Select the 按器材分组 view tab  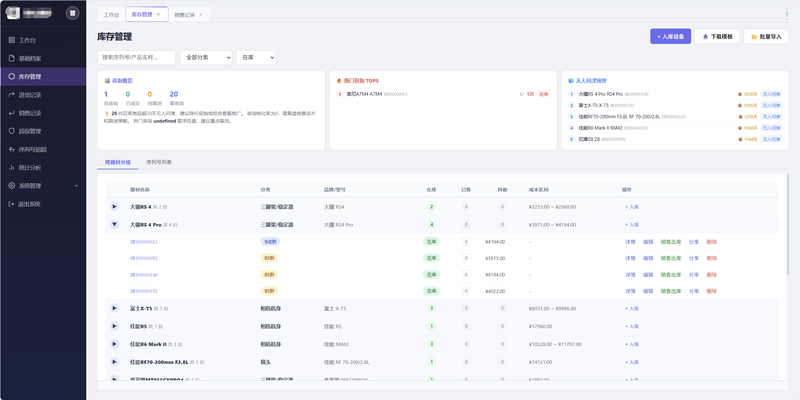click(117, 162)
